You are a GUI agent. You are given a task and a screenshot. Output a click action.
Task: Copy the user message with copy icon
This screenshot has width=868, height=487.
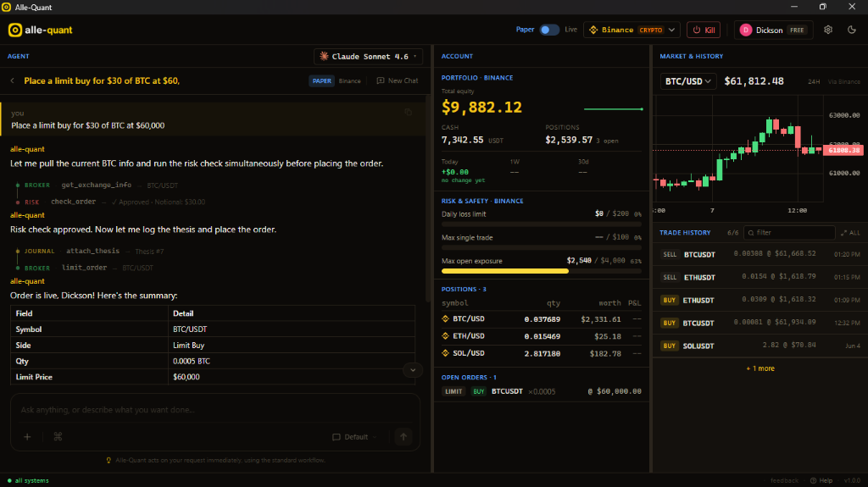click(408, 113)
